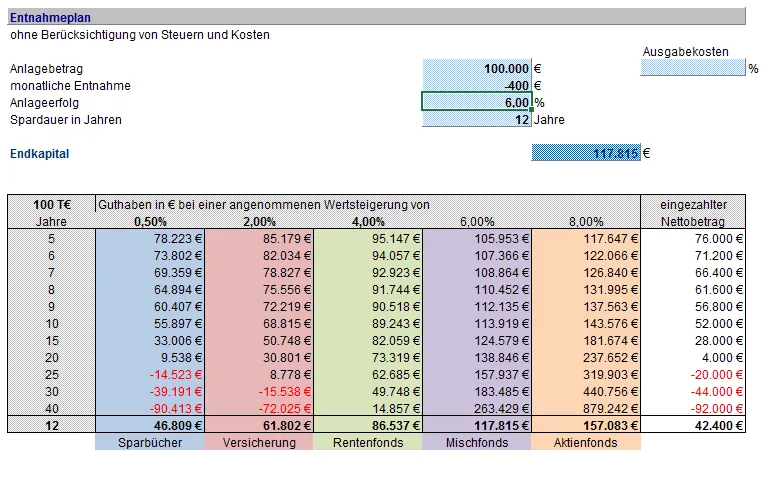Select summary cell 157.083 €

[x=586, y=425]
